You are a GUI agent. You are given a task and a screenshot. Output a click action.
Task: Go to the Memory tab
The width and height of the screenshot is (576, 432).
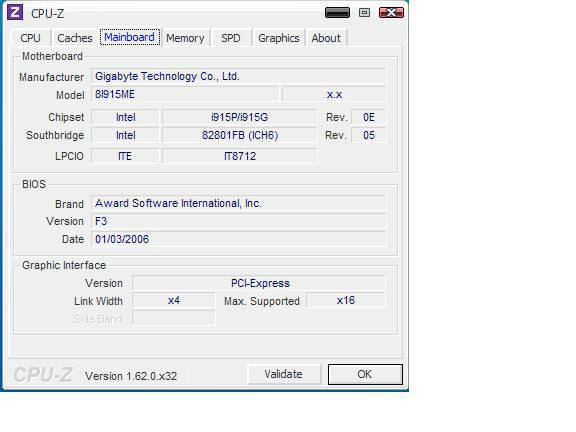[185, 38]
